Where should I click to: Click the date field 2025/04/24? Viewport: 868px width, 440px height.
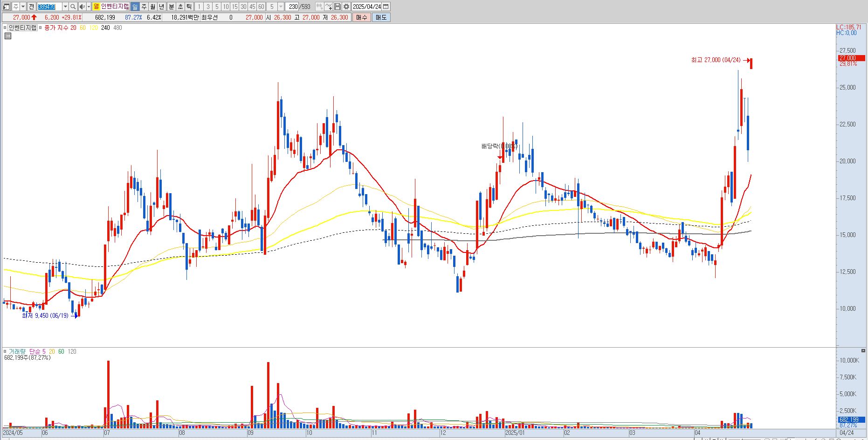point(366,7)
